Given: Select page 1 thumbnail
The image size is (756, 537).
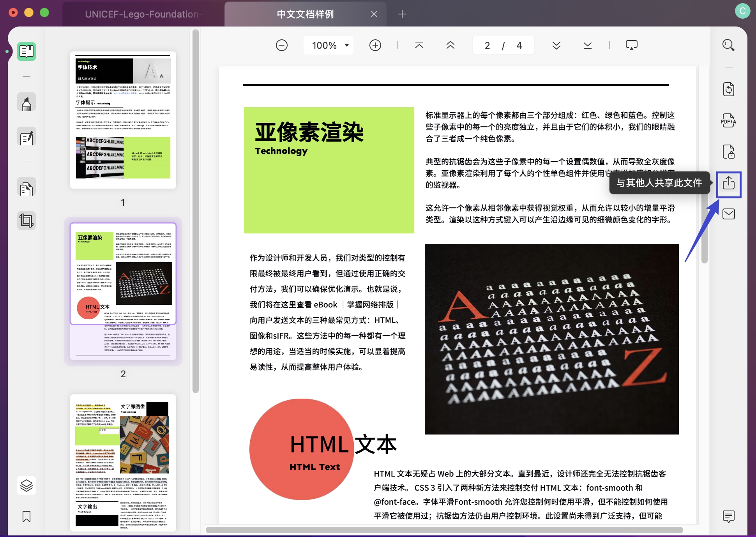Looking at the screenshot, I should (x=123, y=120).
